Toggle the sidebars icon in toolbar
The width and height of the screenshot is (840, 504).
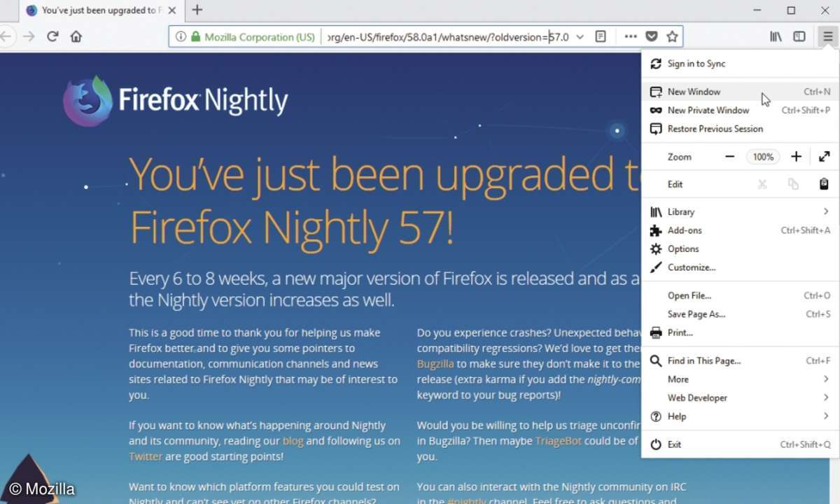(799, 36)
